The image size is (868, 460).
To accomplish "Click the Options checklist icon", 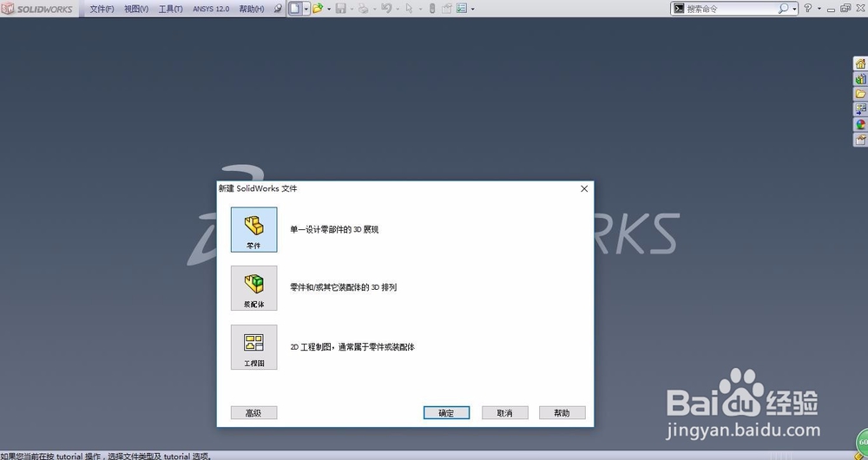I will tap(462, 9).
